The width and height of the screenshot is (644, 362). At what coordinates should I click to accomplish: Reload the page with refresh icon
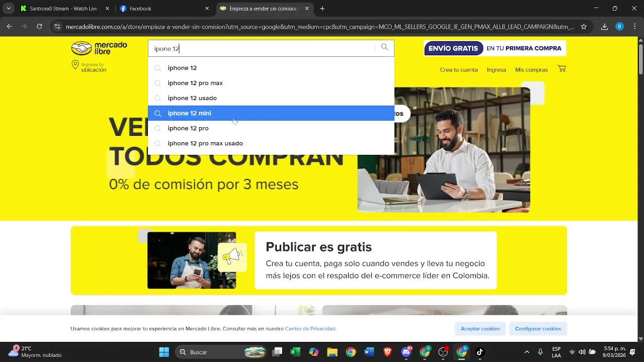[x=39, y=27]
